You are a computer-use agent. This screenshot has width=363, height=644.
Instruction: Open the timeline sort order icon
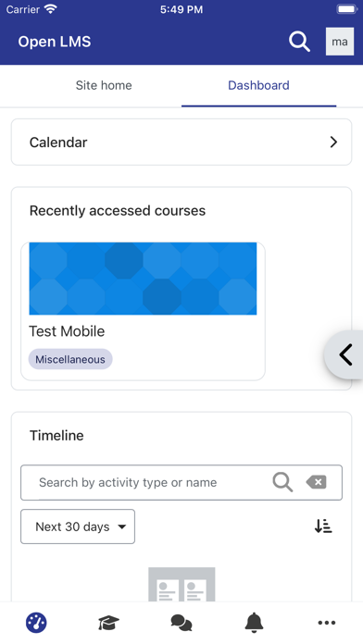(323, 526)
